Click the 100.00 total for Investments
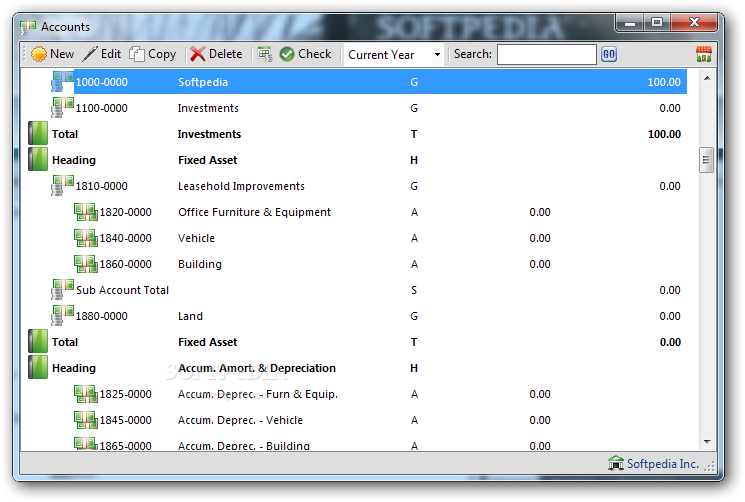The width and height of the screenshot is (745, 502). point(664,134)
